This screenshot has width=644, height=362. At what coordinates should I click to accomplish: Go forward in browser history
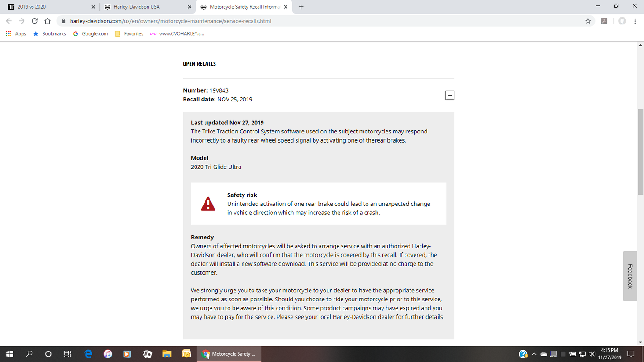22,21
